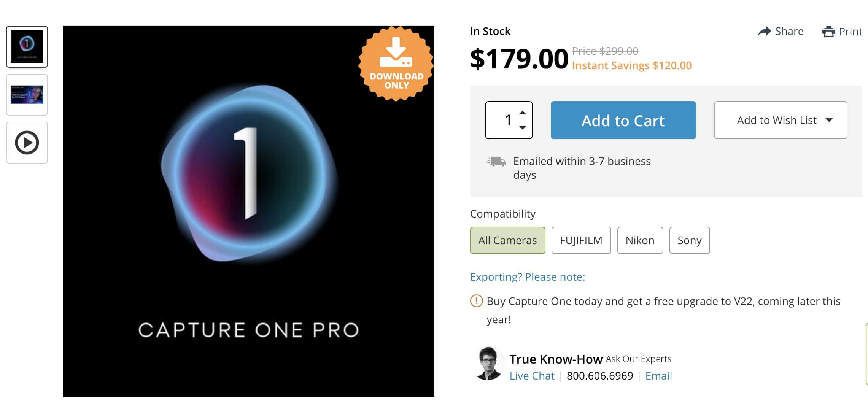This screenshot has width=868, height=413.
Task: Decrease quantity with the down arrow
Action: 523,127
